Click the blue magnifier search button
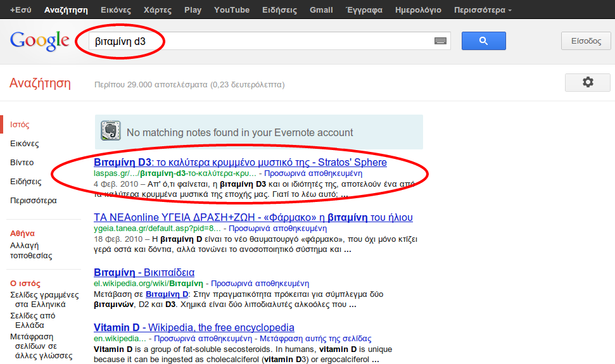 [x=484, y=41]
